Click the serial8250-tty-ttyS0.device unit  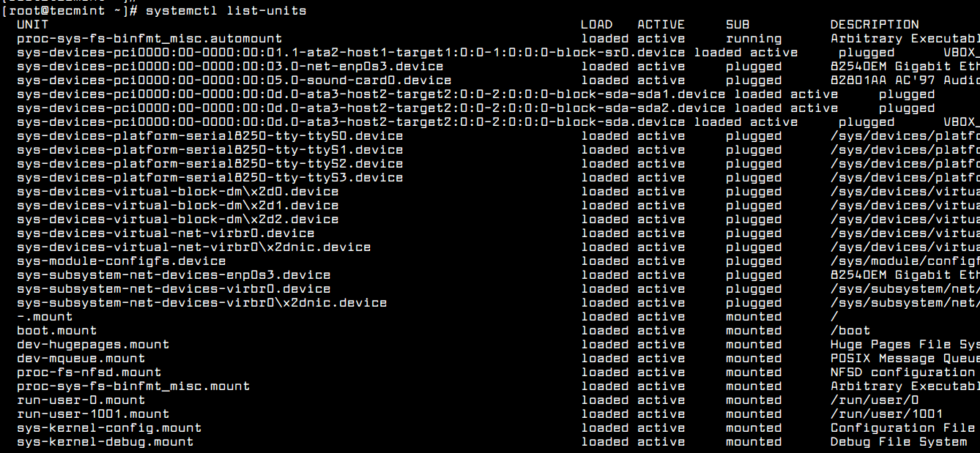point(210,136)
